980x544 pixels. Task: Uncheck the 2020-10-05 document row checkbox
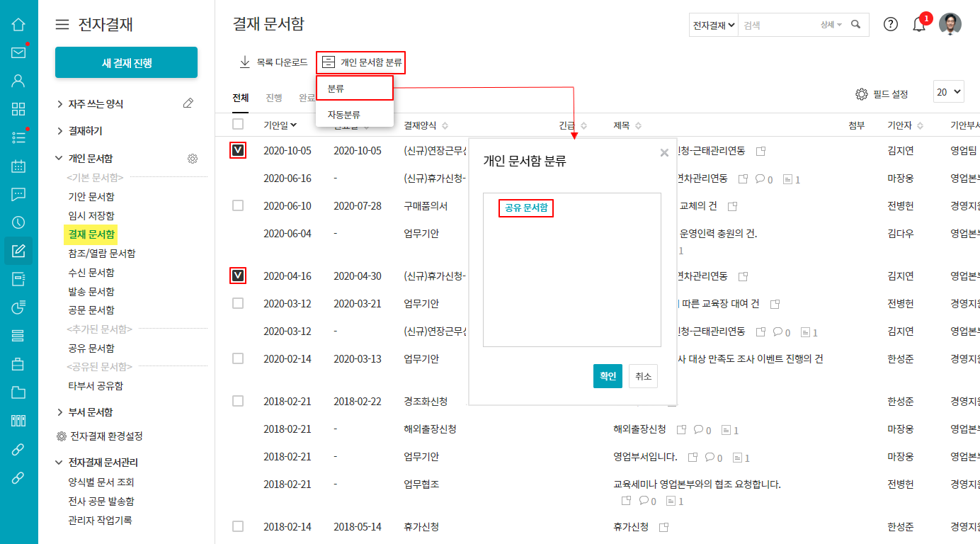click(x=238, y=150)
